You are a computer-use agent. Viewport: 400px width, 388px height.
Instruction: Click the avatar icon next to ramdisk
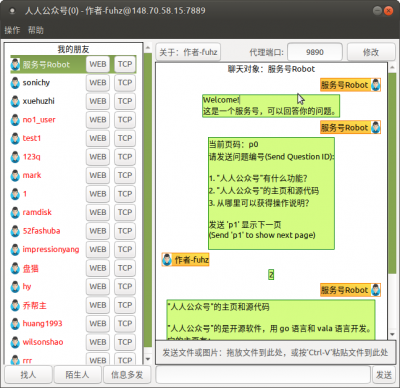pos(15,212)
